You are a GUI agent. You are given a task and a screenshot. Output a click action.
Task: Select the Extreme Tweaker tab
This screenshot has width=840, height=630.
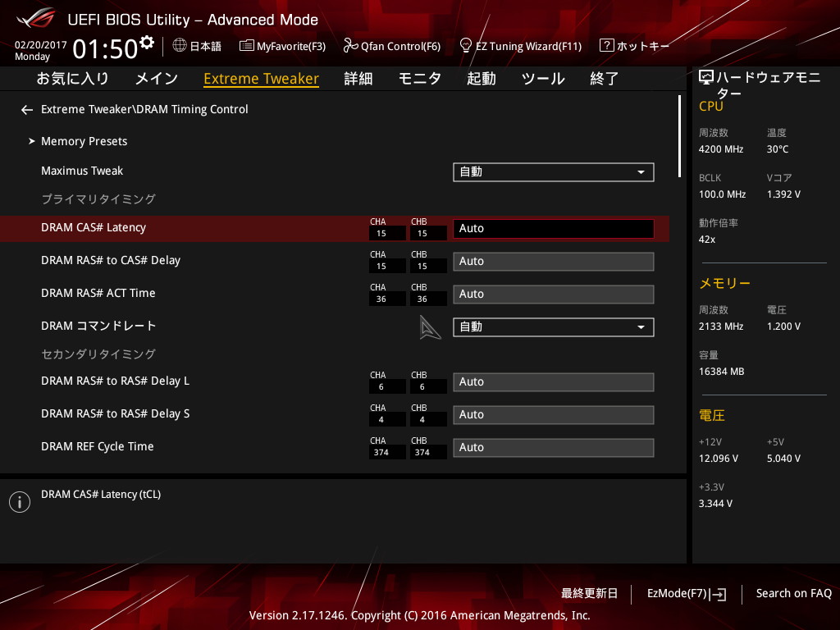click(x=262, y=79)
